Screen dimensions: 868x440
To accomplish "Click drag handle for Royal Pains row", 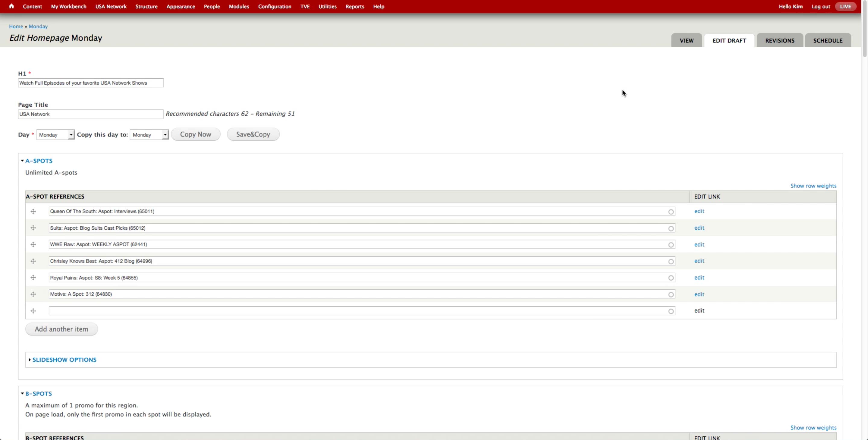I will (33, 278).
